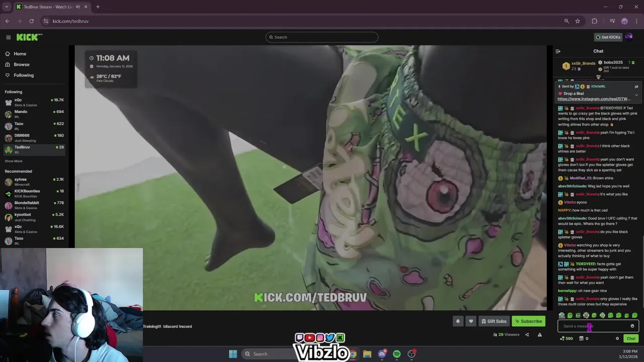Click xxSir_Brands on gift leaderboard
The width and height of the screenshot is (644, 362).
coord(583,64)
